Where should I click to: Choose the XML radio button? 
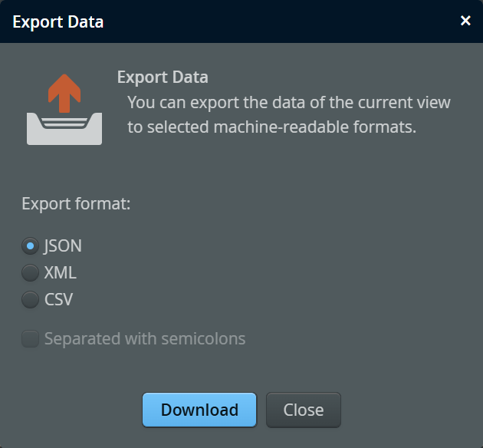pos(31,272)
